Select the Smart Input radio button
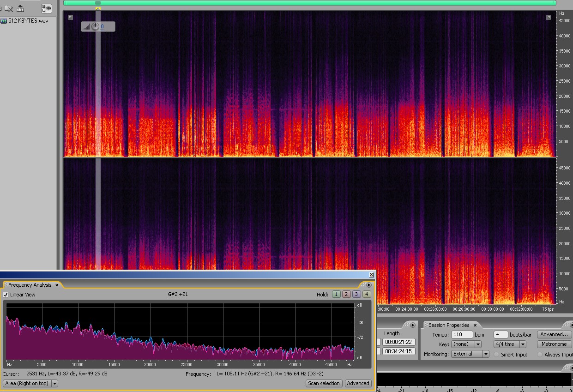The width and height of the screenshot is (573, 392). (x=497, y=355)
